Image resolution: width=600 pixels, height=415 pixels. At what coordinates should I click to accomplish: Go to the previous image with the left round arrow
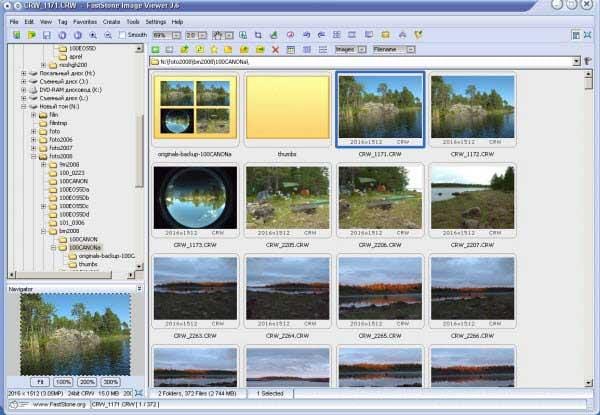(62, 35)
